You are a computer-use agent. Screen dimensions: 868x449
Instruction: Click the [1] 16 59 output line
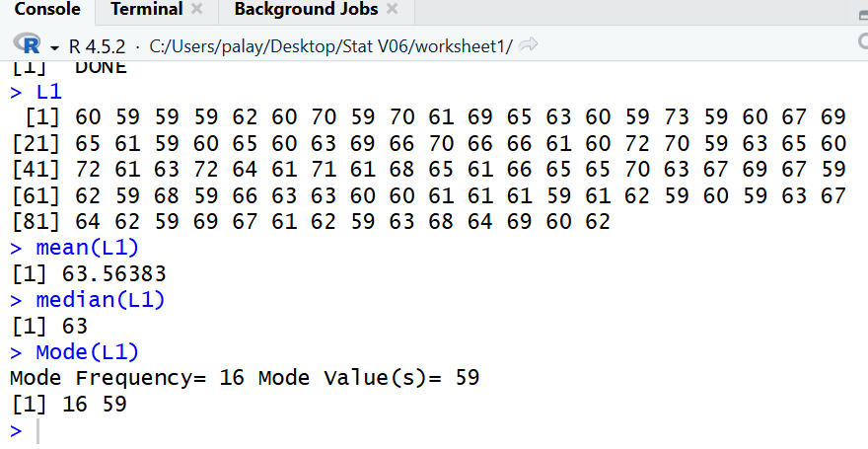pos(68,405)
